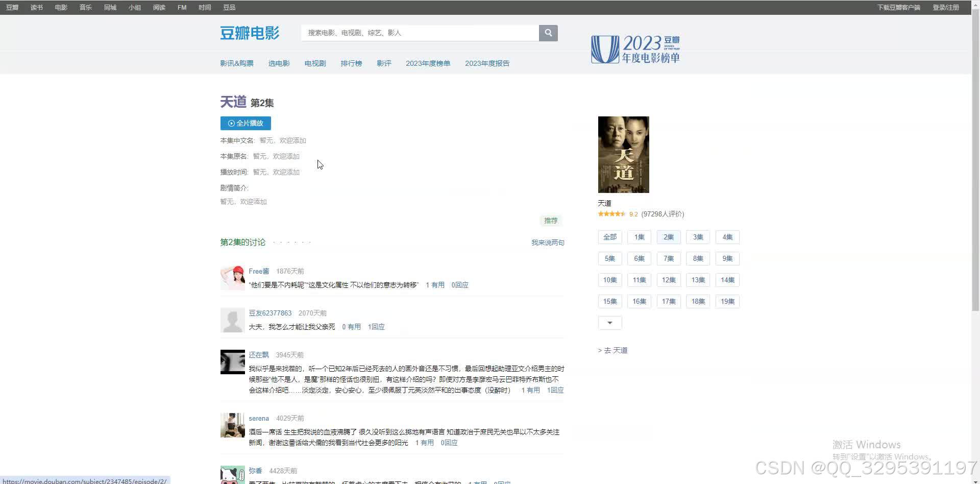Open 排行榜 navigation tab
Image resolution: width=980 pixels, height=484 pixels.
(351, 63)
